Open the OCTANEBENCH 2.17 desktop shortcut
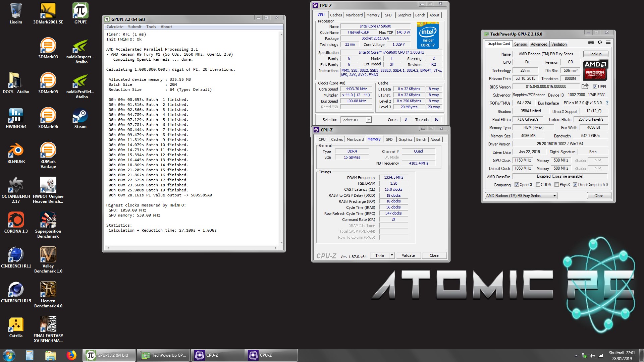Viewport: 644px width, 362px height. point(16,190)
